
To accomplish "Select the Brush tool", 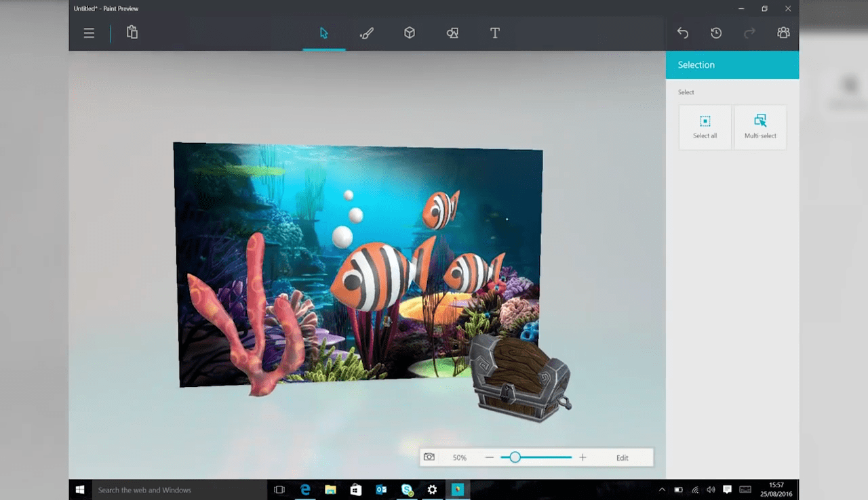I will (366, 33).
